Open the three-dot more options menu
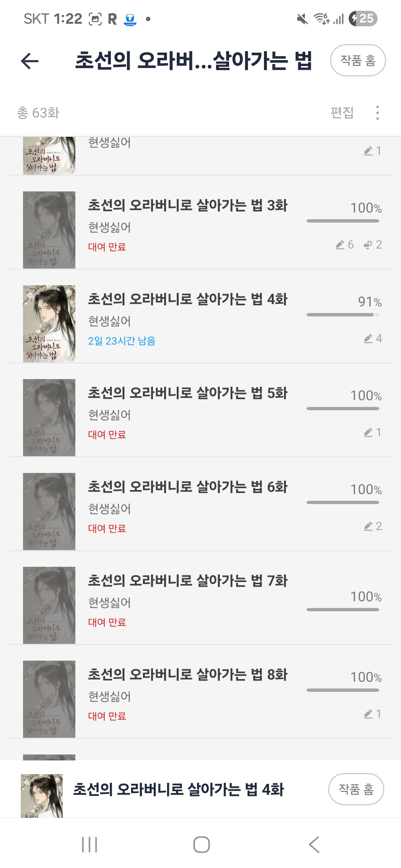The image size is (401, 868). (377, 113)
